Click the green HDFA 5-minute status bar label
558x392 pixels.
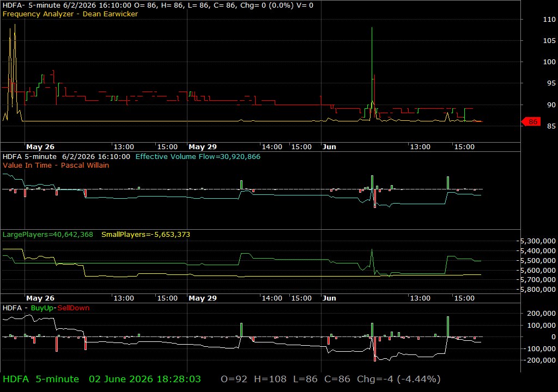[x=41, y=379]
